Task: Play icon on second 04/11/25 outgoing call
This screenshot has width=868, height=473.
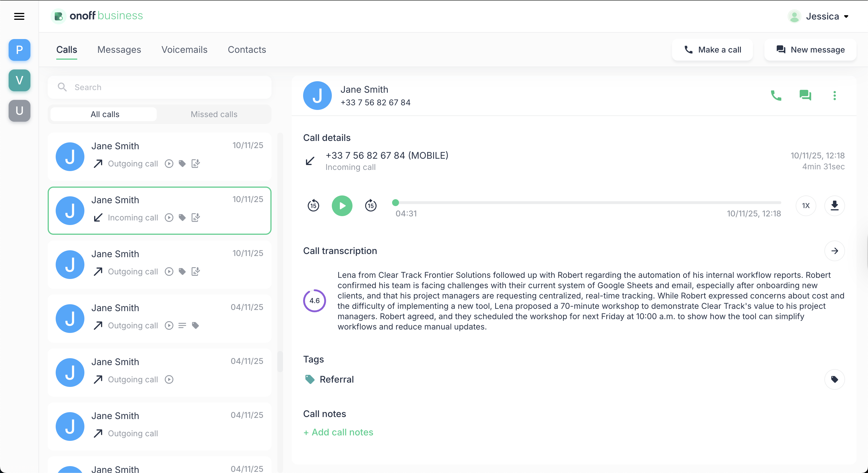Action: (x=169, y=379)
